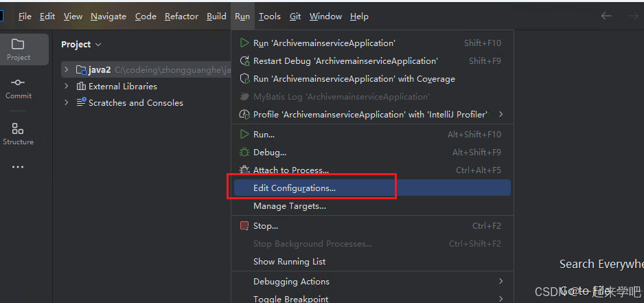This screenshot has width=644, height=303.
Task: Click the back navigation arrow
Action: (x=606, y=16)
